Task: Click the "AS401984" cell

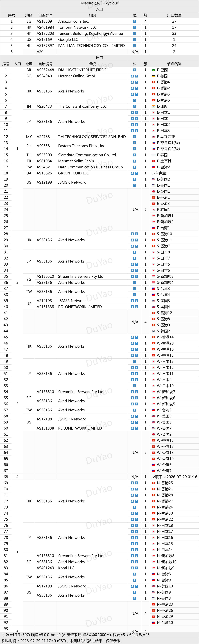Action: click(x=45, y=28)
